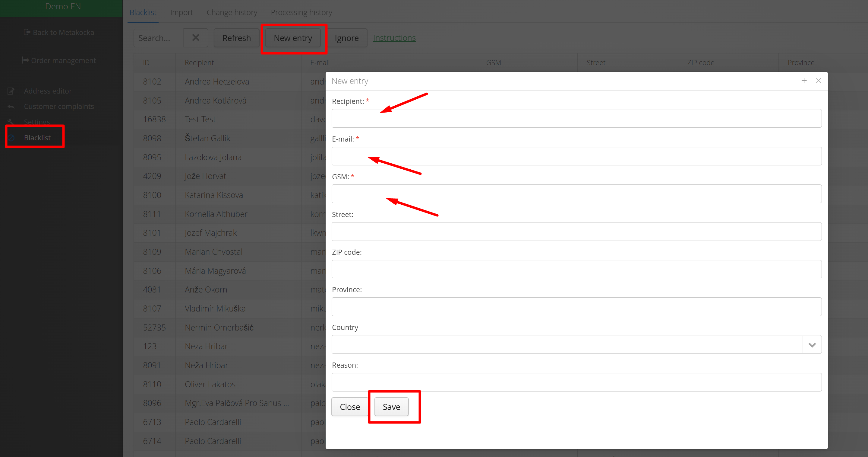Image resolution: width=868 pixels, height=457 pixels.
Task: Click the Customer complaints reply-arrow icon
Action: (x=11, y=107)
